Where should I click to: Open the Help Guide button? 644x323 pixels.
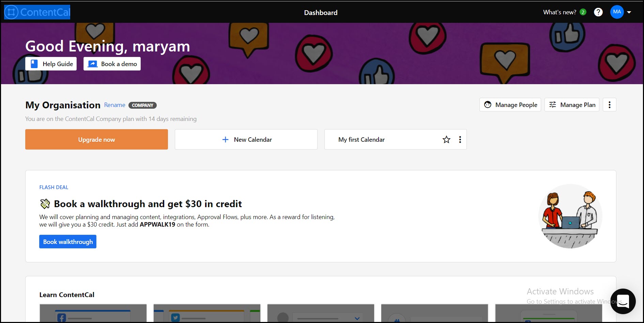tap(51, 64)
